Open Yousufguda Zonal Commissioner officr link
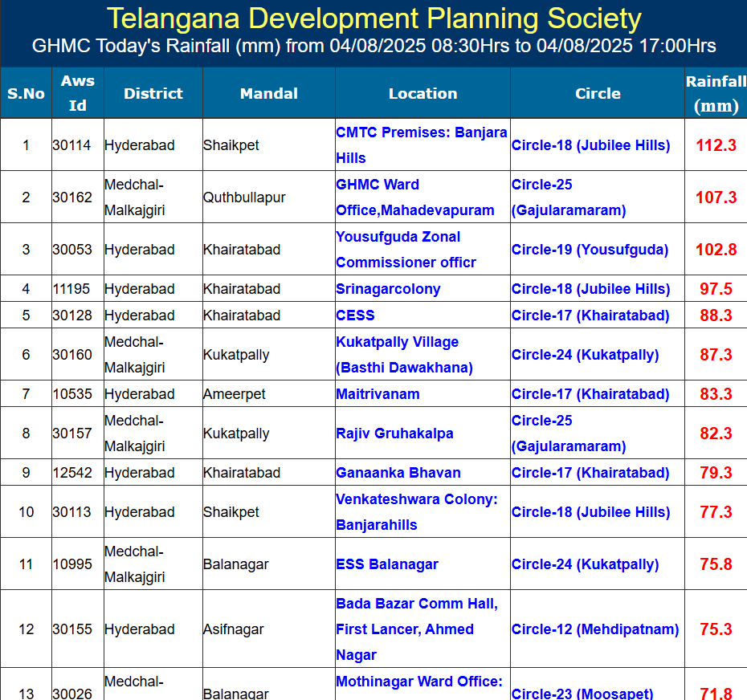The image size is (747, 700). [x=406, y=250]
